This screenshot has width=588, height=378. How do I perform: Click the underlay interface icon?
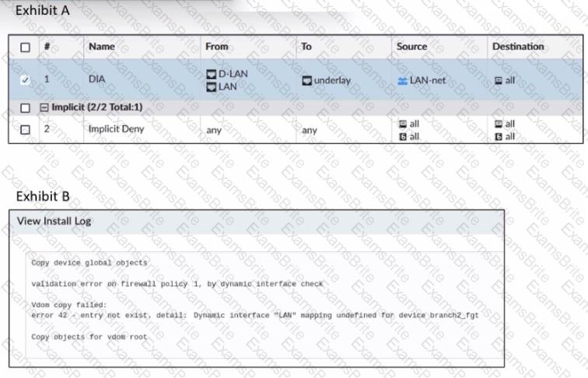pyautogui.click(x=306, y=80)
